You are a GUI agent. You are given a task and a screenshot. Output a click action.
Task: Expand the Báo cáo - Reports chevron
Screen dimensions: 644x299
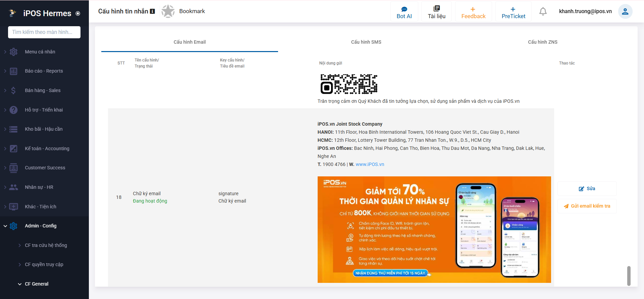[x=5, y=71]
